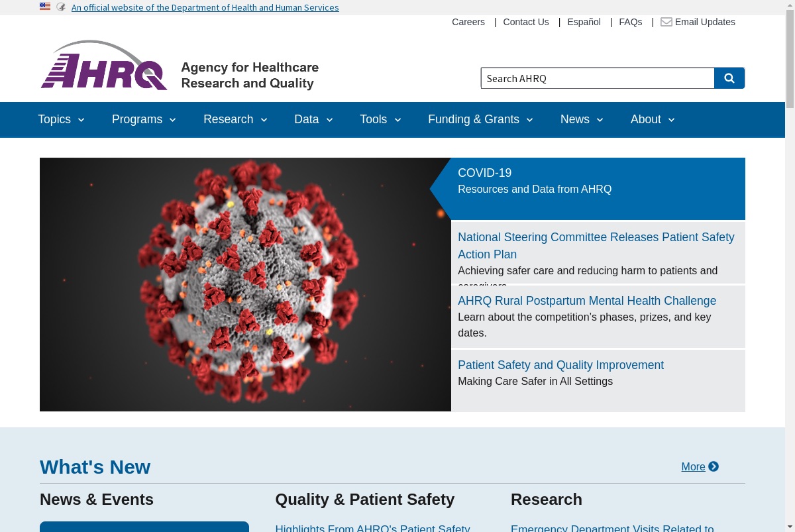Click the coronavirus hero image
Viewport: 795px width, 532px height.
pos(245,284)
